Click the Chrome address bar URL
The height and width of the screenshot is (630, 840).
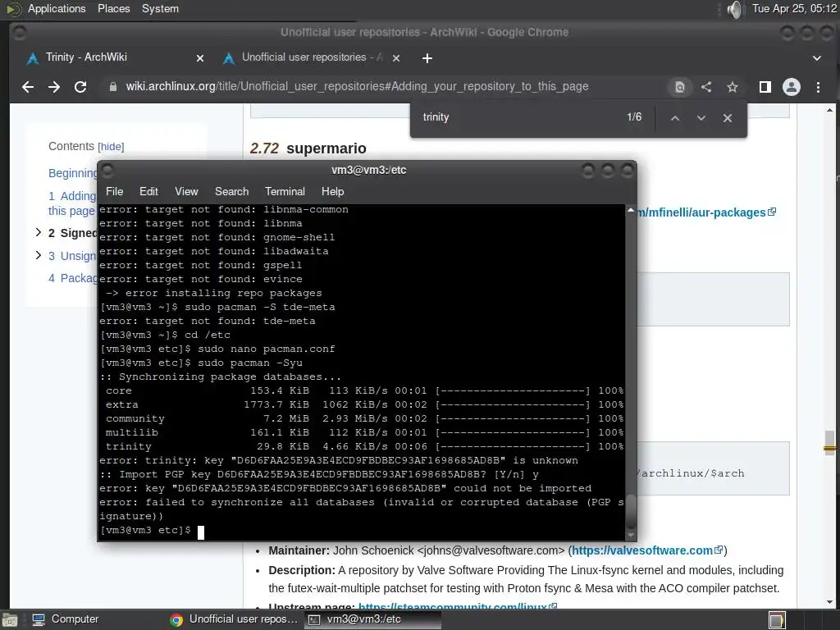(x=357, y=86)
